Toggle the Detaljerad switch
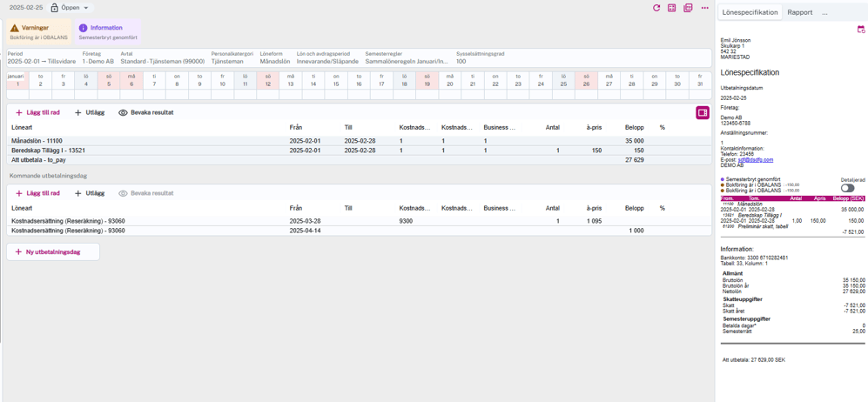Viewport: 868px width, 402px height. (x=847, y=188)
